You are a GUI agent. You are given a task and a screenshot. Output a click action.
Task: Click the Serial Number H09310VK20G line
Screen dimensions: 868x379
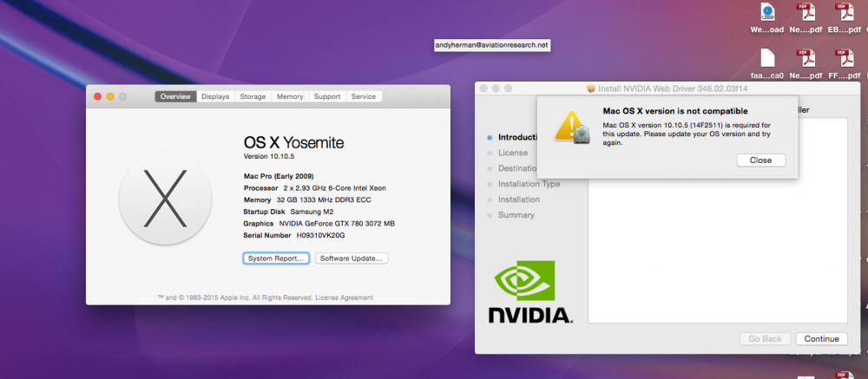[x=294, y=235]
